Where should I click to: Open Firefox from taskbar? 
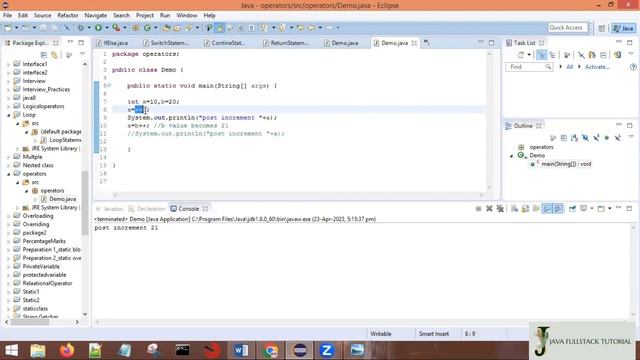[67, 350]
